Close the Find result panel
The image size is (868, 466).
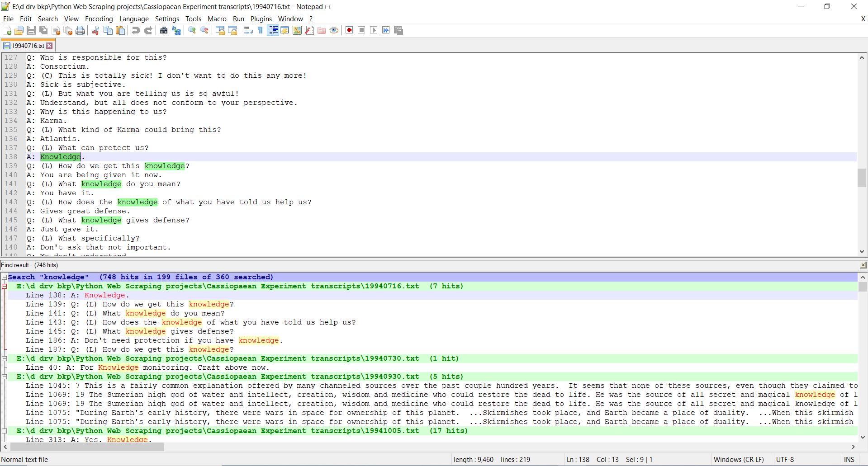(x=863, y=265)
